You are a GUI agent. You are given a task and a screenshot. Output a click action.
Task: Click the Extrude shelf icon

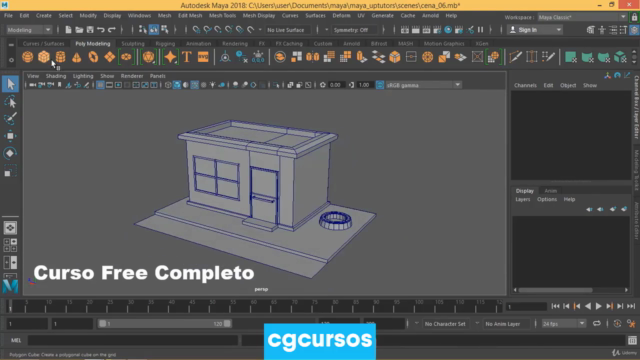coord(362,57)
